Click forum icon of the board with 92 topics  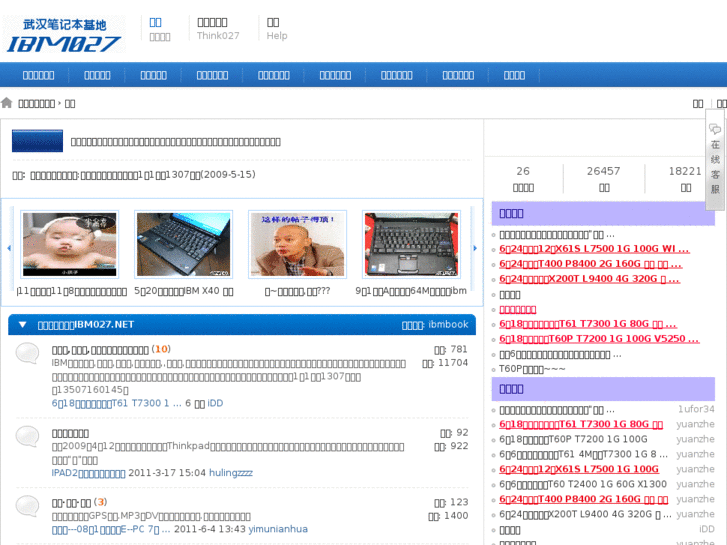(27, 436)
